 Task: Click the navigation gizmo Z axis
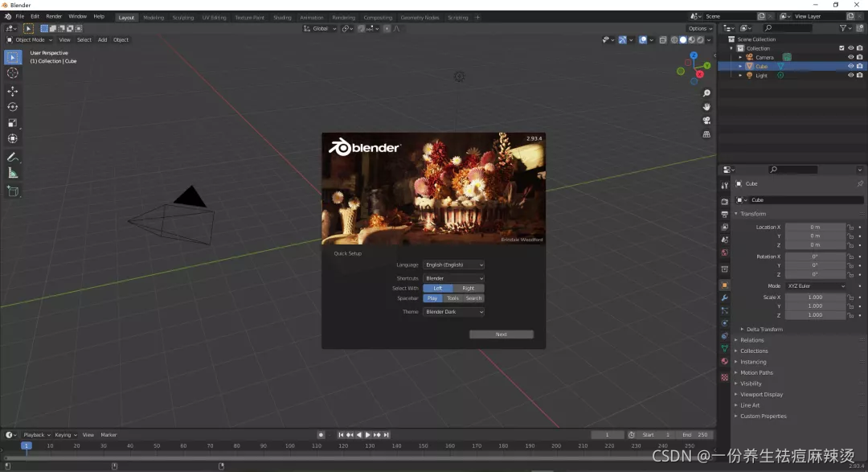[x=694, y=55]
